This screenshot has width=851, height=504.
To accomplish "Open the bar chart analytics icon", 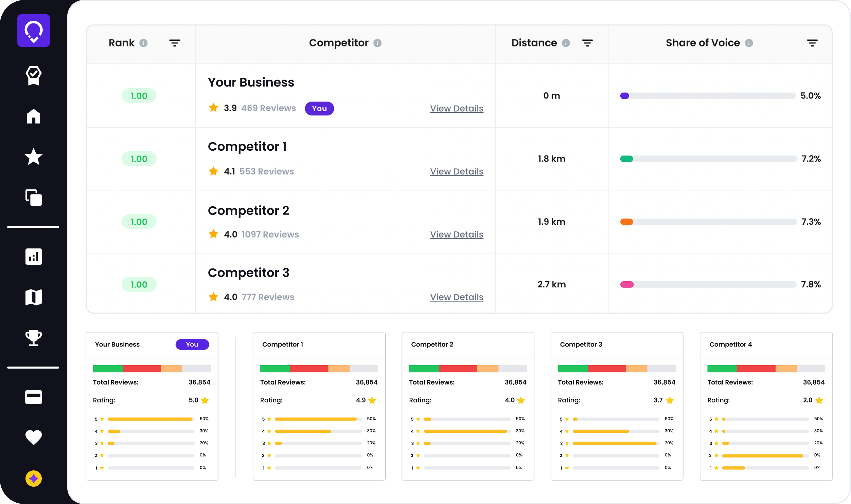I will pyautogui.click(x=33, y=257).
